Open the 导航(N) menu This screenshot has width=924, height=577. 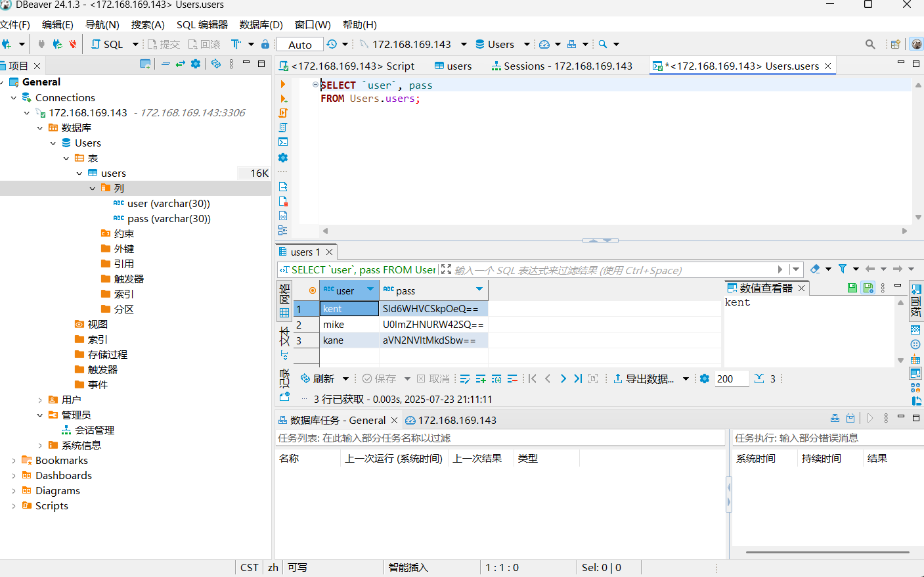[x=102, y=24]
